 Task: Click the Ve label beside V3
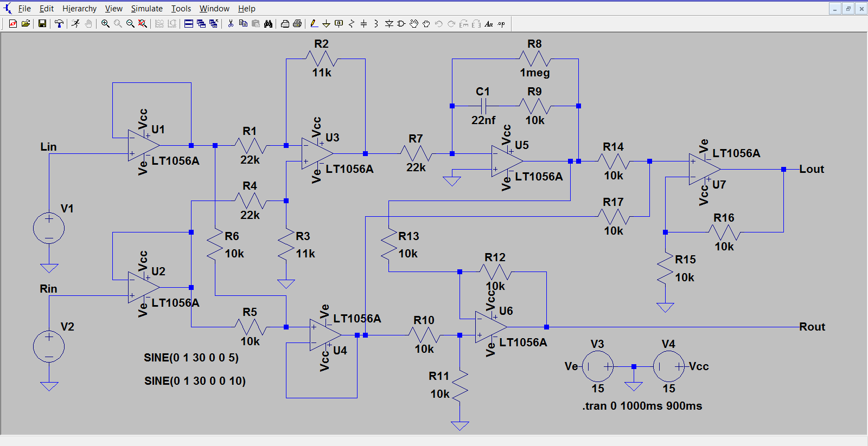[571, 366]
